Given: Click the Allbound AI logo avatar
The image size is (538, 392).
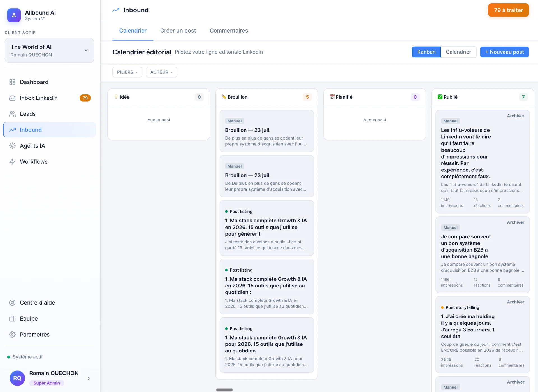Looking at the screenshot, I should click(x=14, y=15).
